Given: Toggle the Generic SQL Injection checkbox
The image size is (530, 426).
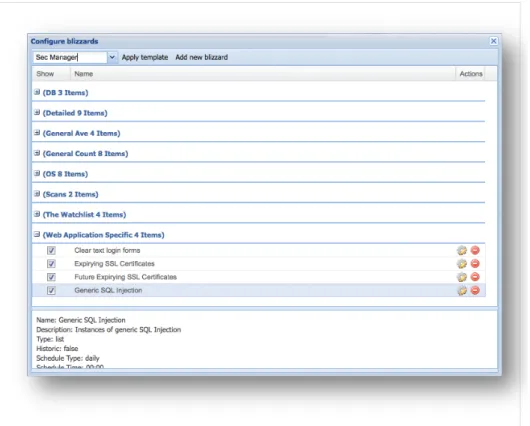Looking at the screenshot, I should click(x=51, y=290).
